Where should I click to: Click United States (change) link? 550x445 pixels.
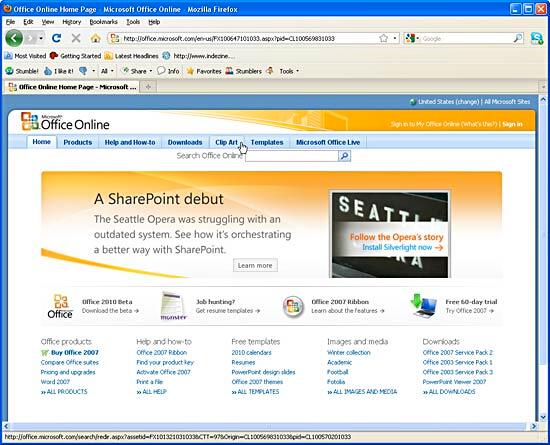(449, 102)
